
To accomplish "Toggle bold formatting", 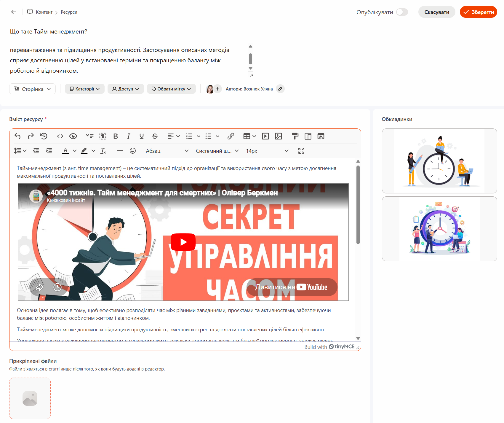I will pos(116,136).
